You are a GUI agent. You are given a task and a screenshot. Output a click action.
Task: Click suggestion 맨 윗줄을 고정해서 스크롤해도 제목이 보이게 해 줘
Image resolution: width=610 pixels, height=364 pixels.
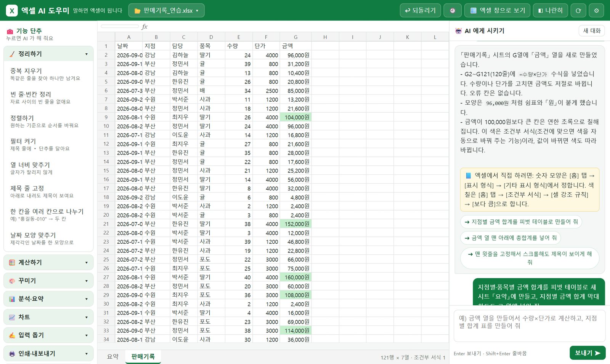(530, 258)
